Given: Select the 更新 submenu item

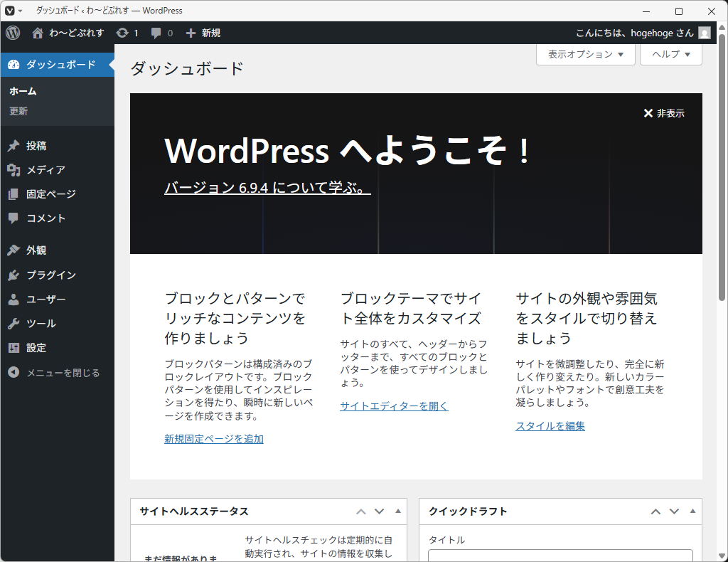Looking at the screenshot, I should [x=18, y=112].
